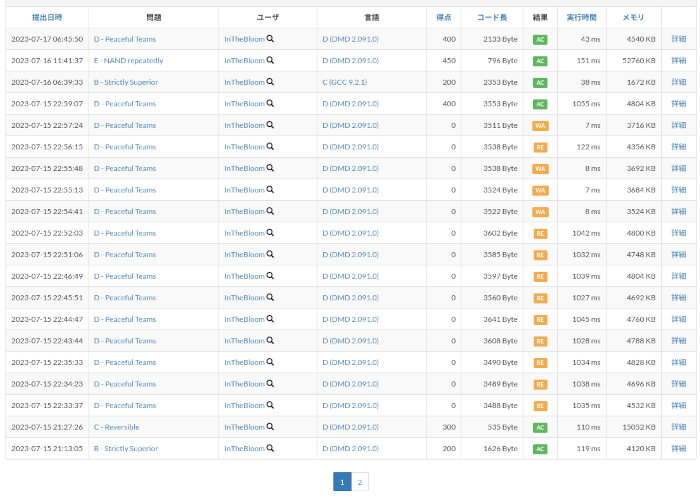Click search icon in the 22:35:33 row
The height and width of the screenshot is (503, 700).
(x=270, y=362)
